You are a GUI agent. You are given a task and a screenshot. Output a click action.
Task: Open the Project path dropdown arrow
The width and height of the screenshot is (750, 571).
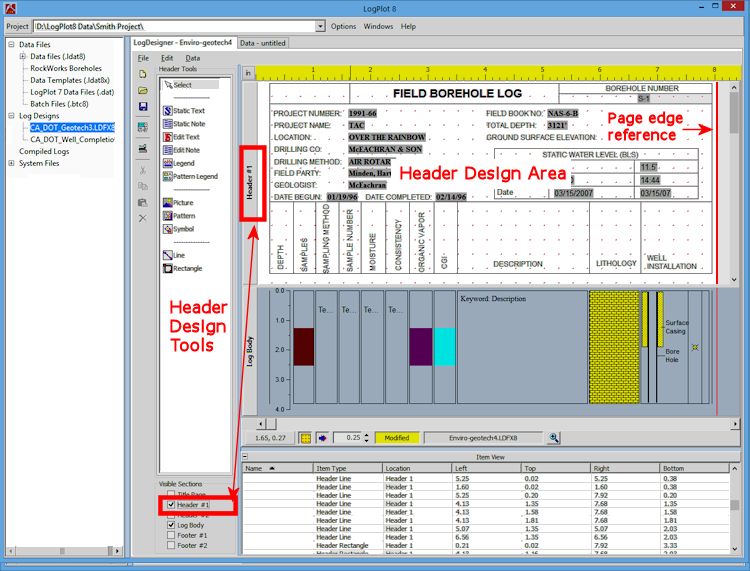click(x=320, y=26)
